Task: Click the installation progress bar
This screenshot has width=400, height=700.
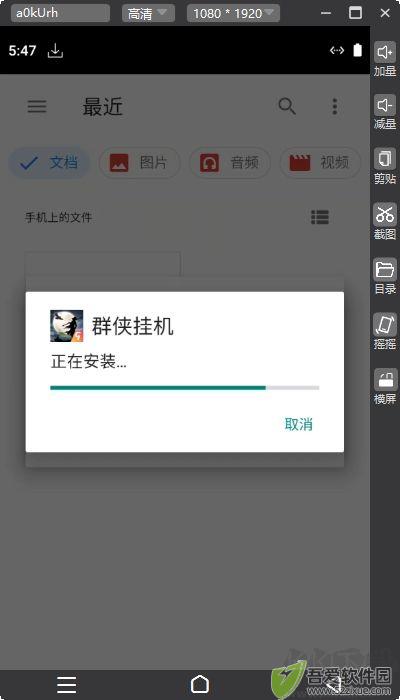Action: click(184, 388)
